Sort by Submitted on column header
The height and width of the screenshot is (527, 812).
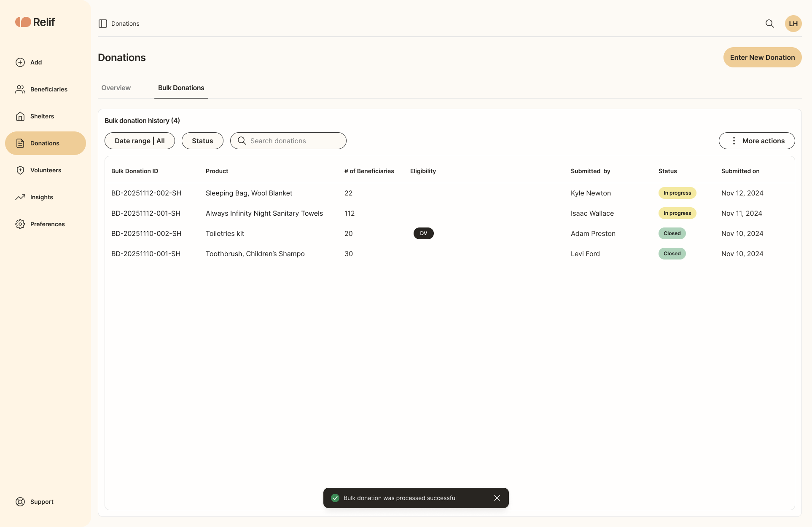click(x=740, y=171)
